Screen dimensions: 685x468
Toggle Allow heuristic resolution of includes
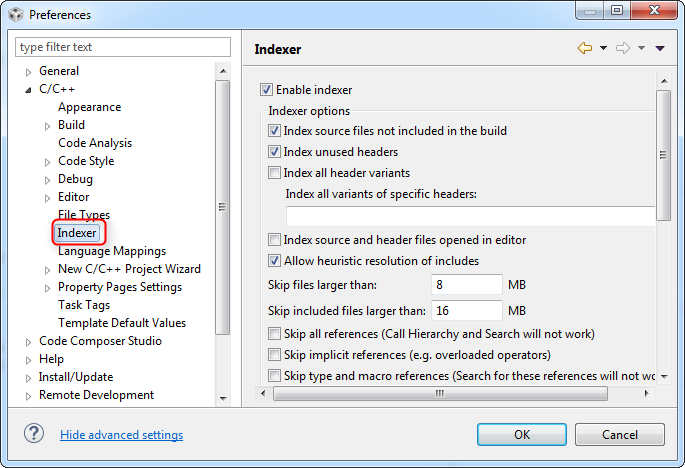click(x=275, y=261)
